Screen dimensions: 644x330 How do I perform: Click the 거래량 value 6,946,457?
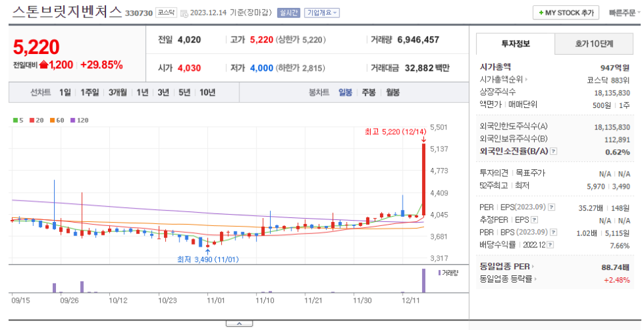pyautogui.click(x=418, y=40)
